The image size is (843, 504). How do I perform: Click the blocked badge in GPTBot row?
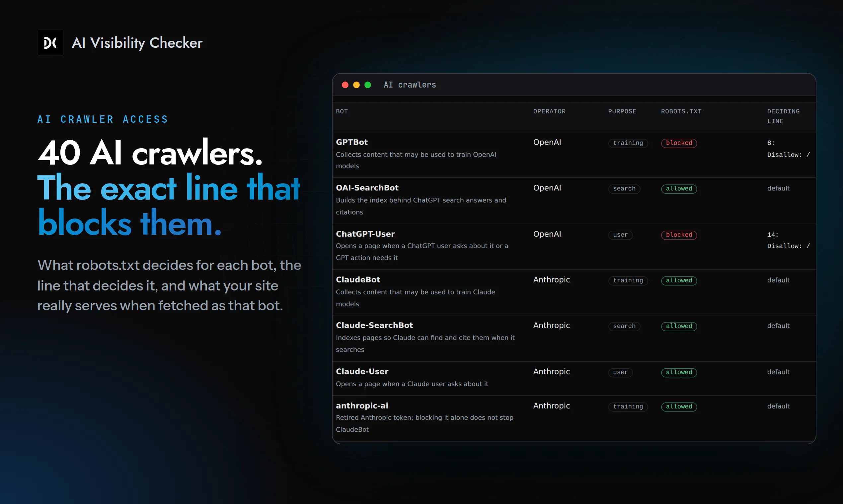click(x=679, y=143)
